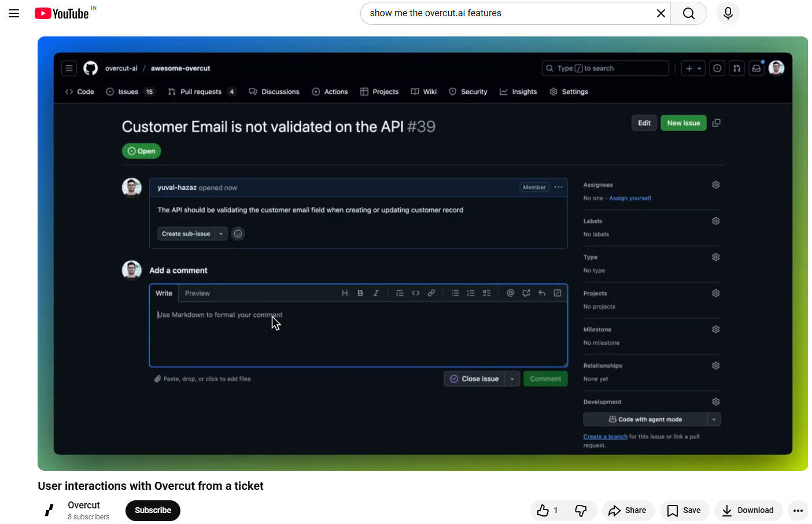Open more actions ellipsis menu
Image resolution: width=812 pixels, height=524 pixels.
798,510
